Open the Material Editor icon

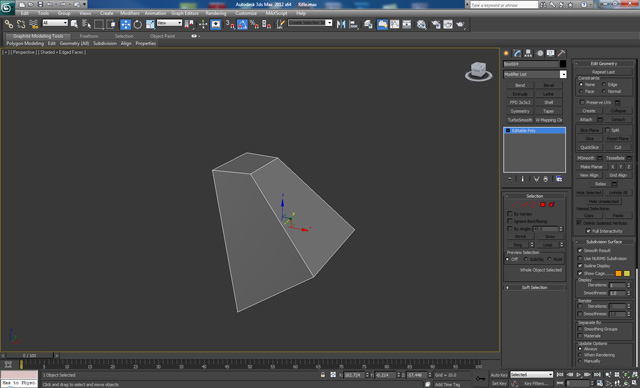(x=421, y=24)
